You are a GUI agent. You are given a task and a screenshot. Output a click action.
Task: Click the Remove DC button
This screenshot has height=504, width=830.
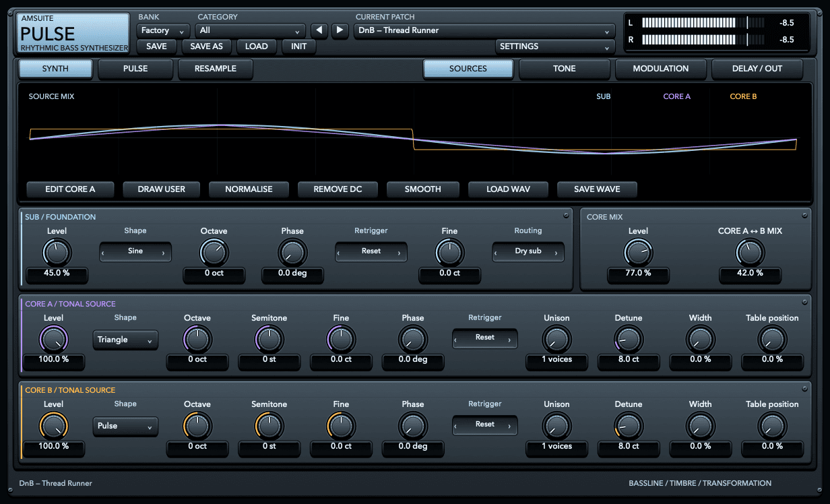pos(338,189)
